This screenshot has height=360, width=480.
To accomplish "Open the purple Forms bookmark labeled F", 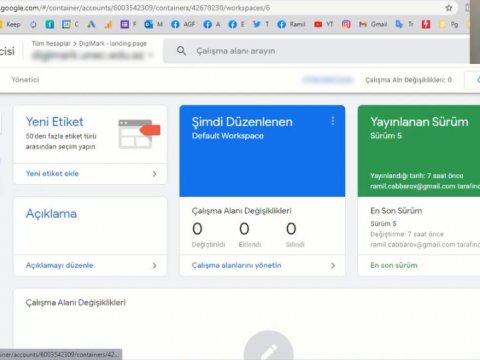I will click(128, 24).
